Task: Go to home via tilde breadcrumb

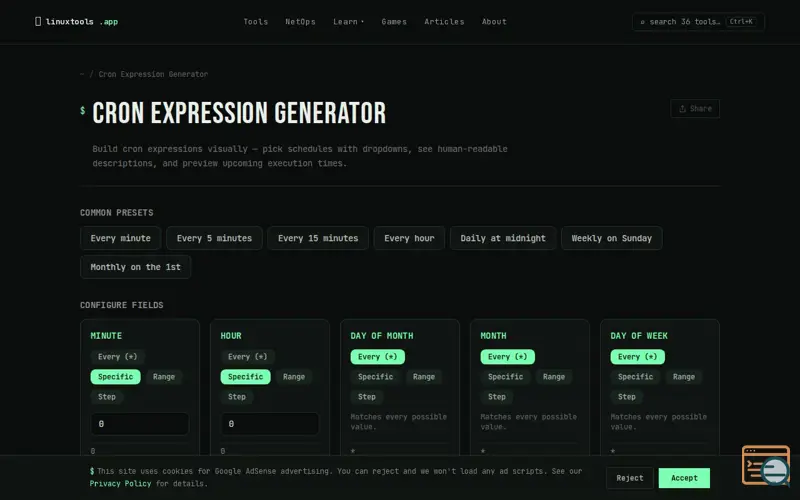Action: click(82, 74)
